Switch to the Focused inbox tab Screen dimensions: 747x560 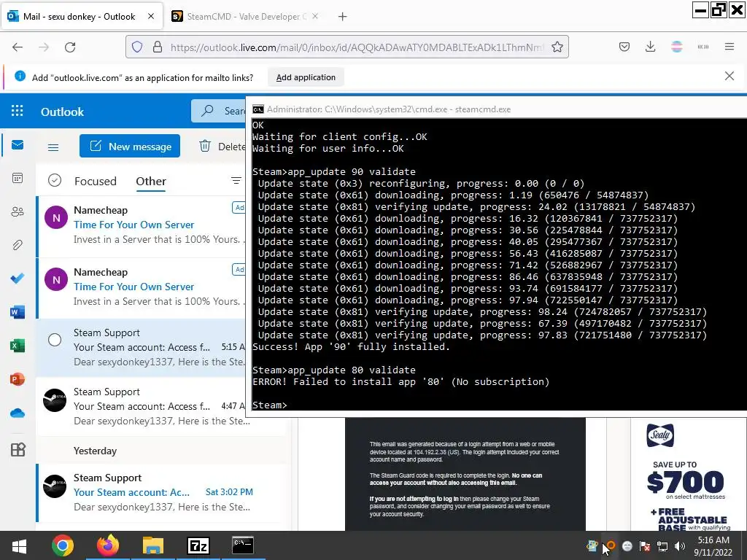pos(96,181)
